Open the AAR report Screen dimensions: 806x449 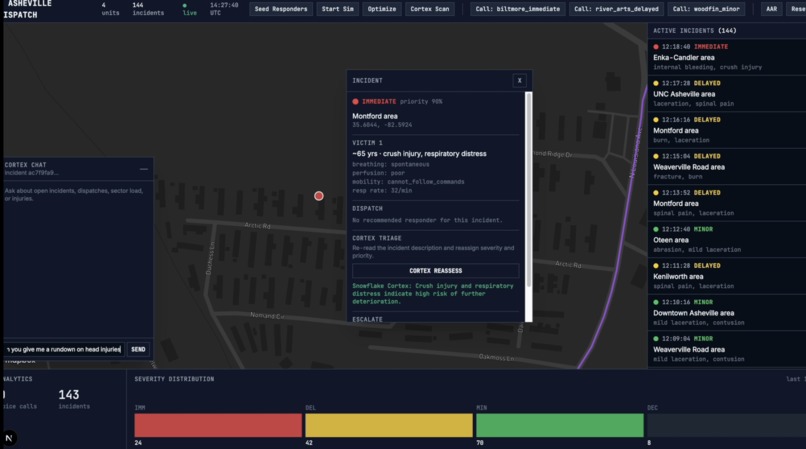pyautogui.click(x=772, y=9)
